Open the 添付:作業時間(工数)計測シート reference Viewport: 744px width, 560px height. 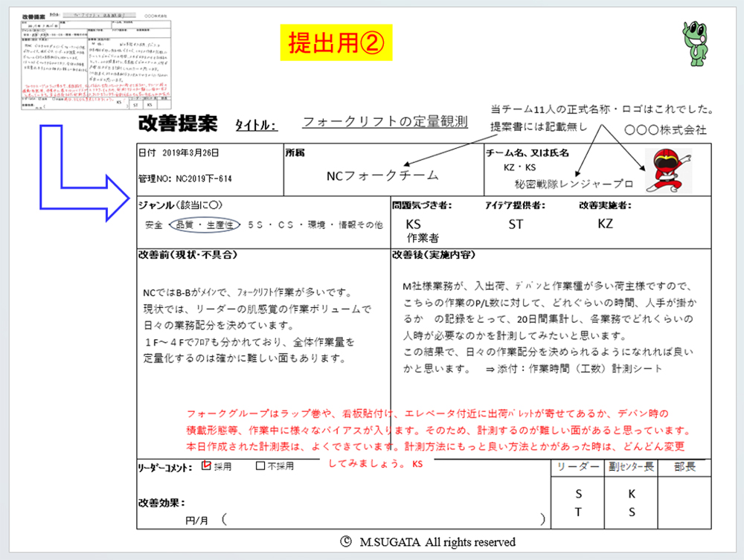[x=580, y=369]
